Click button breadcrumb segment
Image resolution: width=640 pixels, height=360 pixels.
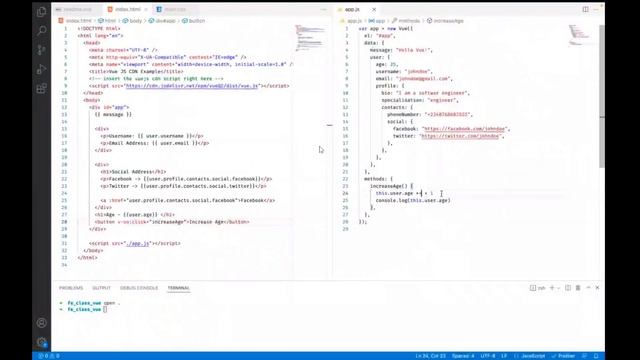193,21
